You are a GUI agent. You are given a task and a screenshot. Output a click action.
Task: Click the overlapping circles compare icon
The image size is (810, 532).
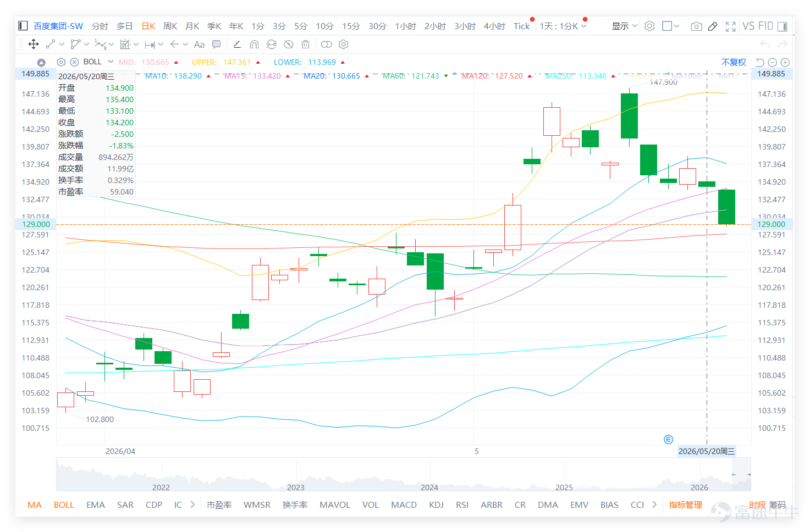327,45
